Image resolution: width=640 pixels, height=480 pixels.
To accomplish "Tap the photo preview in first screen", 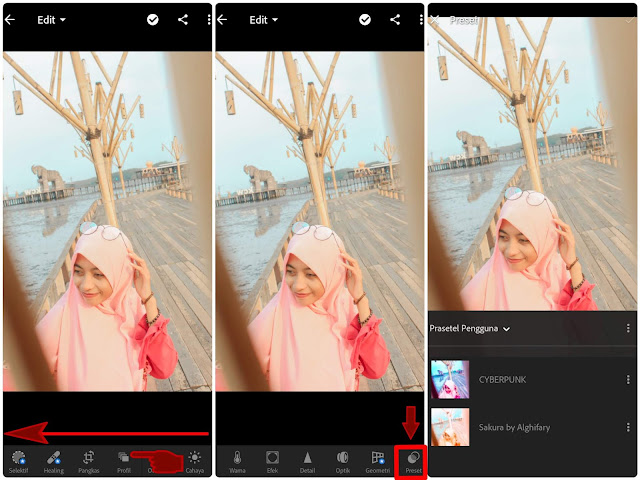I will point(107,221).
